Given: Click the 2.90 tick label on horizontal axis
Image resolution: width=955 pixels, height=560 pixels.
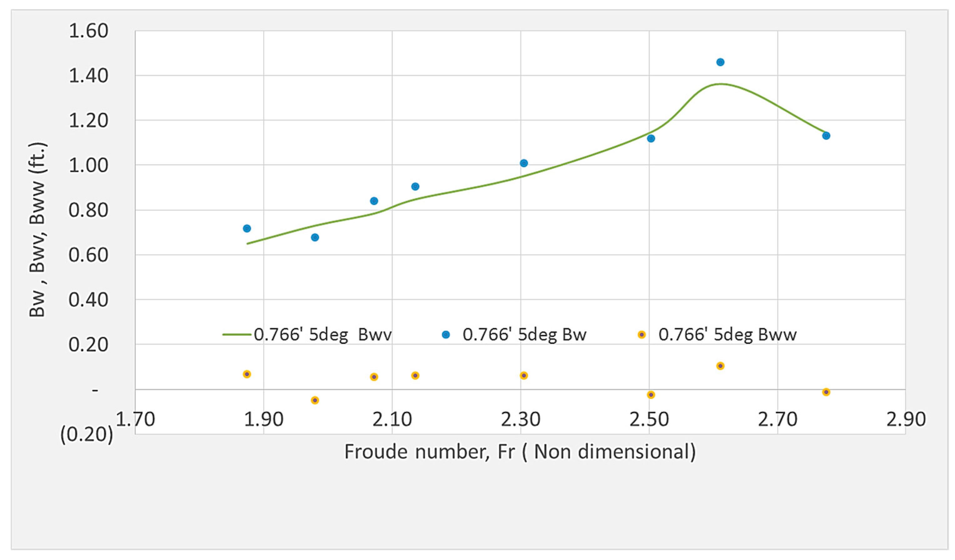Looking at the screenshot, I should point(906,419).
